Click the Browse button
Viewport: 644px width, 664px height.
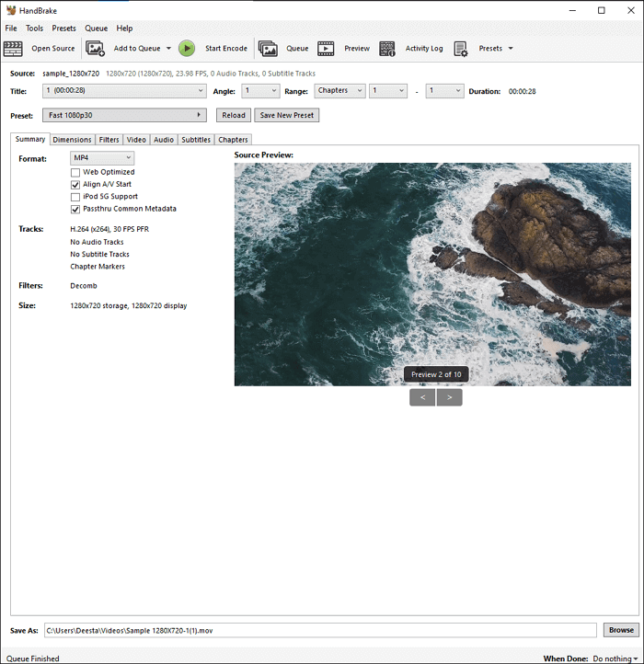(x=621, y=630)
